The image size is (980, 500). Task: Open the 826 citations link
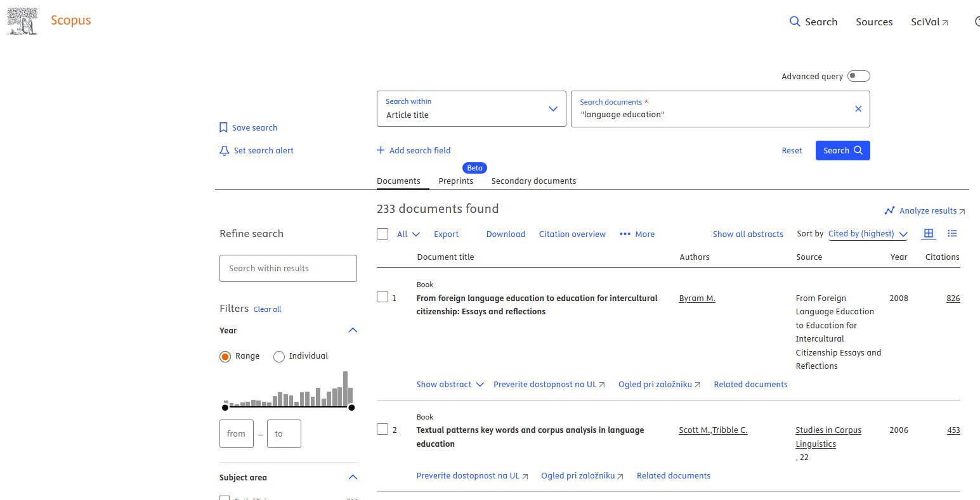pyautogui.click(x=953, y=298)
